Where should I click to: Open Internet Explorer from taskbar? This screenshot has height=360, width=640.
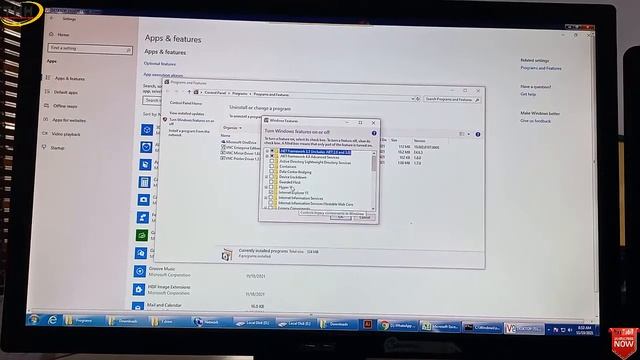(x=52, y=320)
